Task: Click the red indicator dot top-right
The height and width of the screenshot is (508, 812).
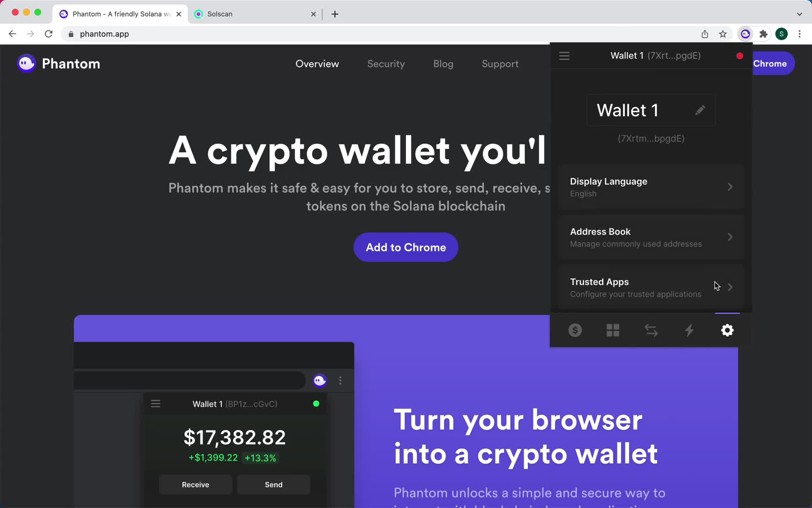Action: click(740, 55)
